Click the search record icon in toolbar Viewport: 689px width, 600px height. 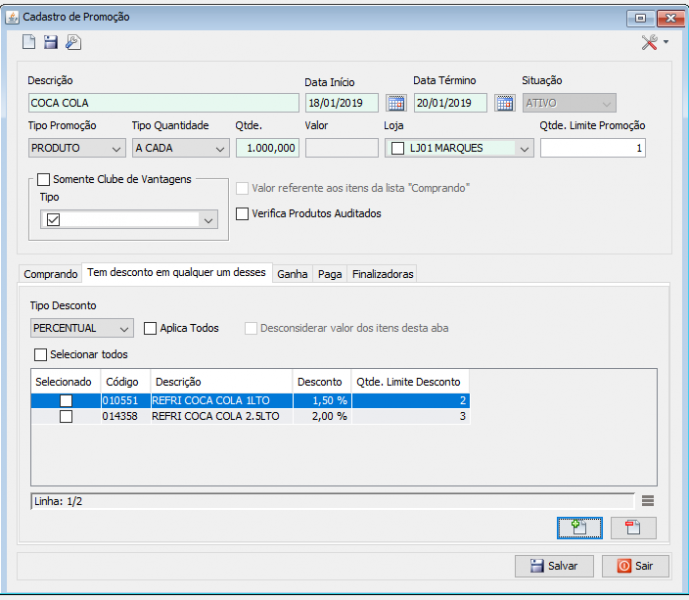pos(73,42)
